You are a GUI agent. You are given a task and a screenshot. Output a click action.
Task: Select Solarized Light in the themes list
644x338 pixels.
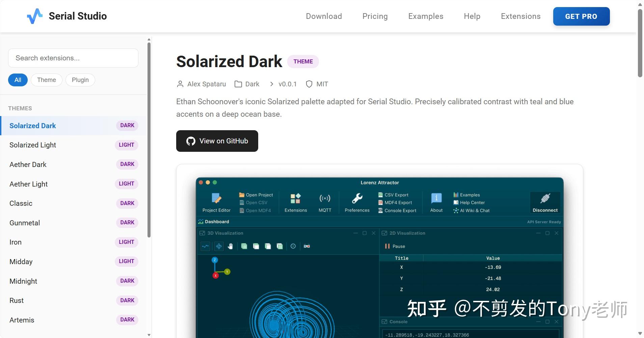[74, 145]
